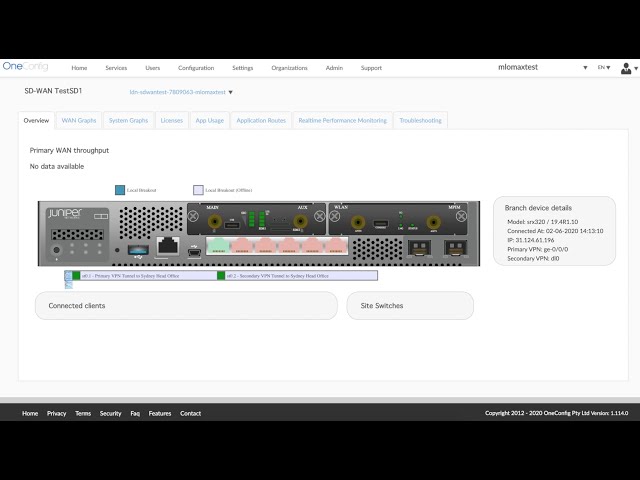640x480 pixels.
Task: Click the Local Breakout blue legend swatch
Action: [120, 190]
